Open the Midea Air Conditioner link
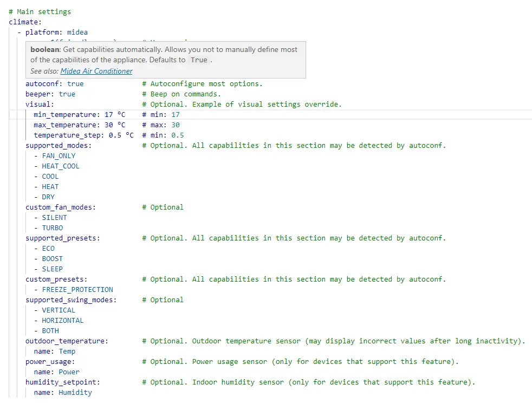This screenshot has height=410, width=532. pyautogui.click(x=96, y=71)
